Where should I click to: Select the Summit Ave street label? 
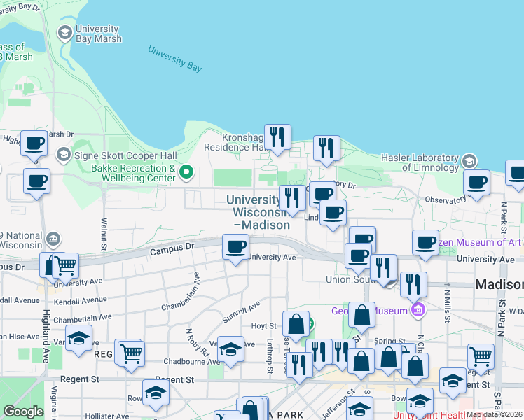(241, 312)
